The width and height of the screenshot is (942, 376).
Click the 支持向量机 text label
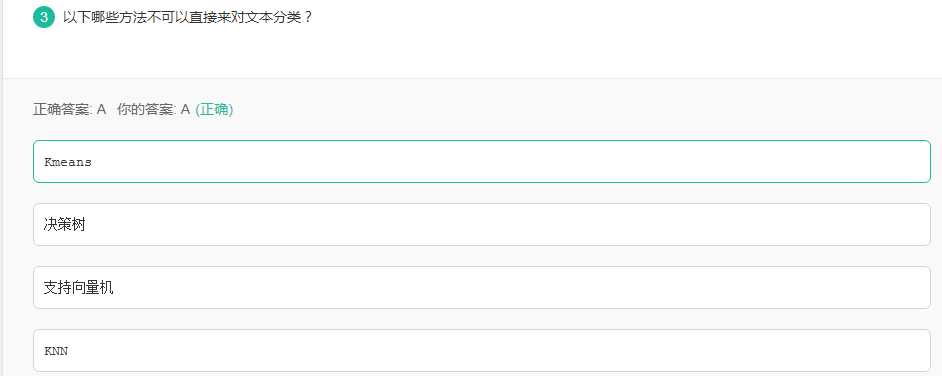[78, 288]
